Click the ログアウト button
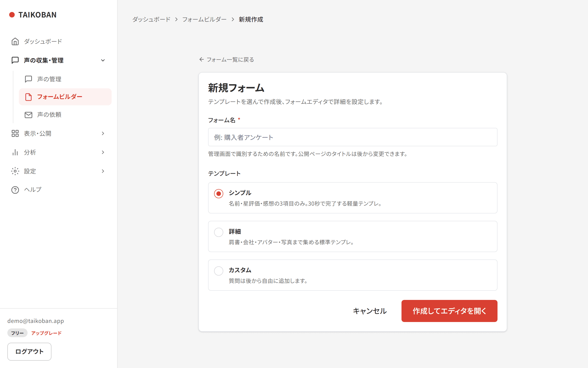Screen dimensions: 588x368 click(29, 351)
